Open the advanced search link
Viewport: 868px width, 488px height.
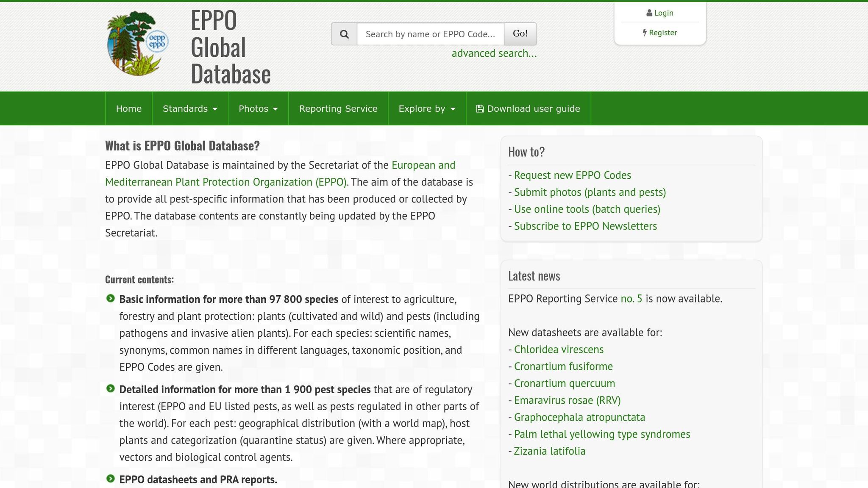pyautogui.click(x=494, y=53)
